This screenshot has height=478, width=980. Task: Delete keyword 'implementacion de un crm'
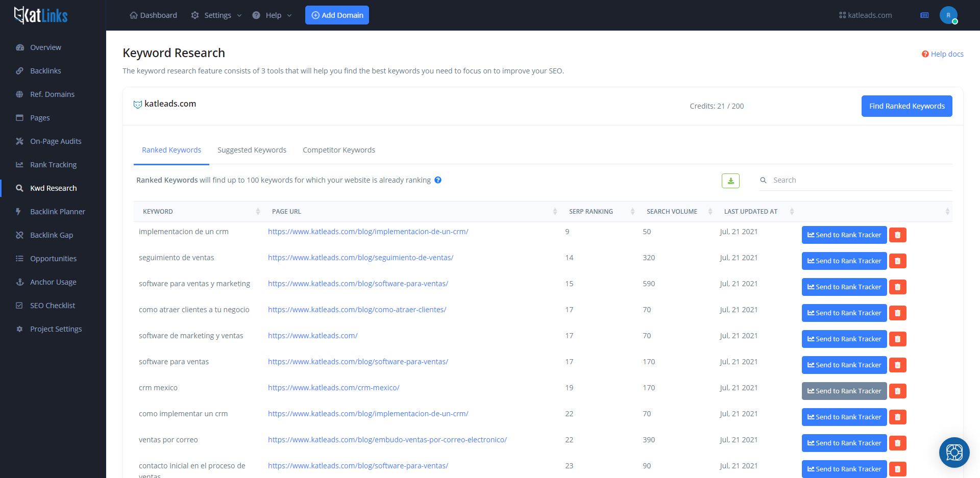click(897, 235)
